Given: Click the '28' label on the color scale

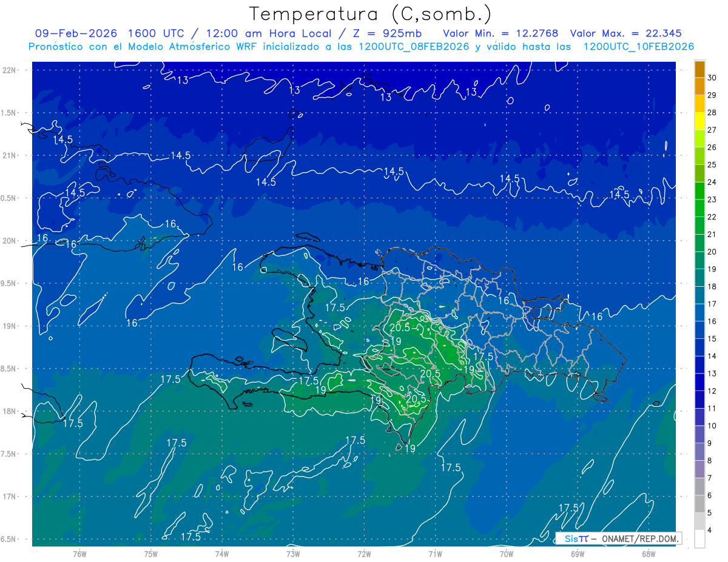Looking at the screenshot, I should (x=712, y=113).
